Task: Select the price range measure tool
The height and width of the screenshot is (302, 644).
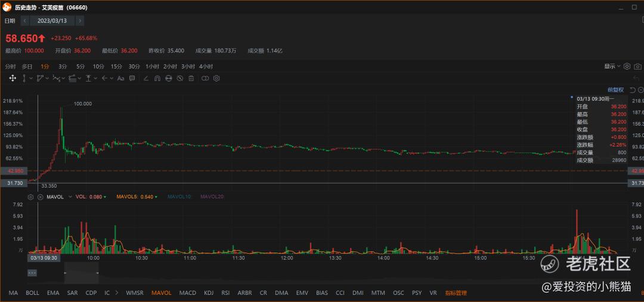Action: 88,79
